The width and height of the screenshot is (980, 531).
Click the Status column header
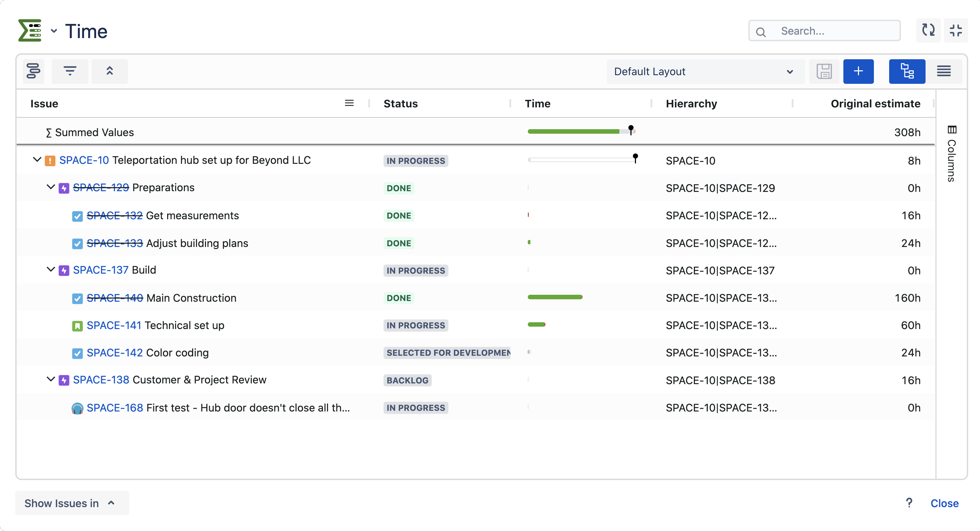point(401,103)
